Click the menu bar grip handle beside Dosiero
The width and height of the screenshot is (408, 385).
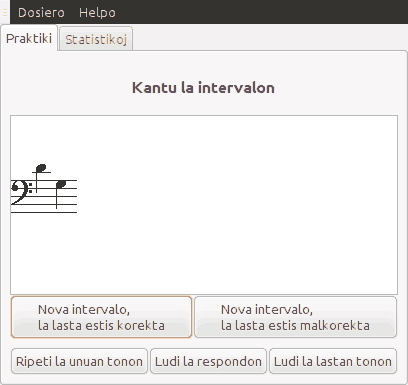pos(5,12)
